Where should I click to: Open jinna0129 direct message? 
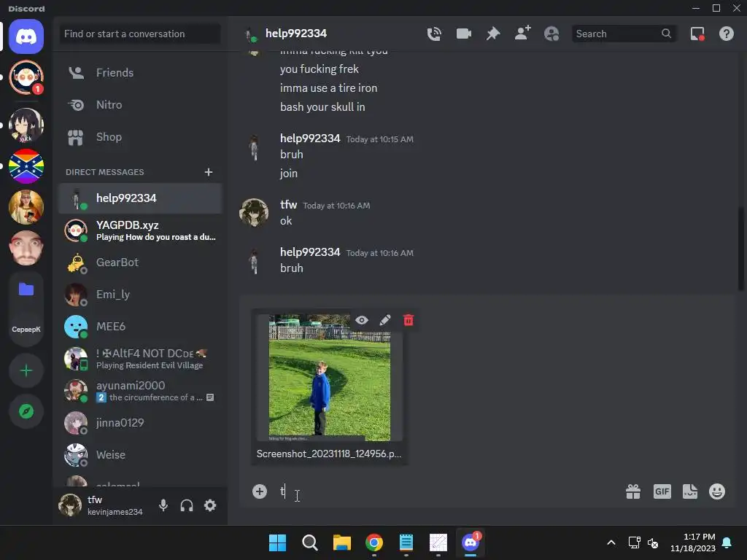tap(140, 423)
